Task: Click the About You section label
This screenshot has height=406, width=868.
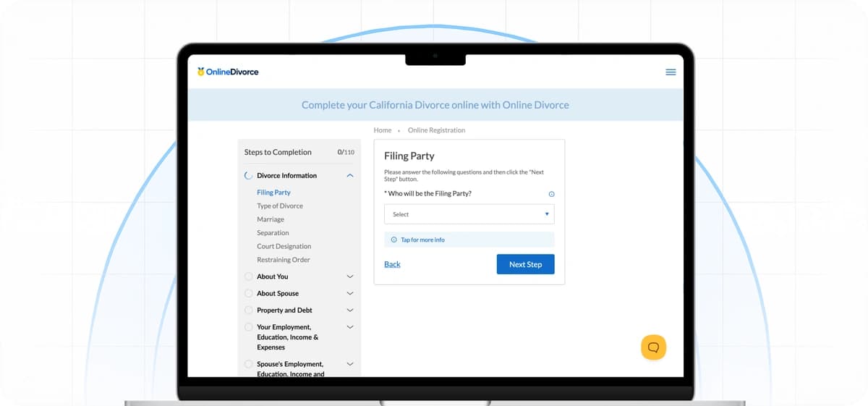Action: 273,276
